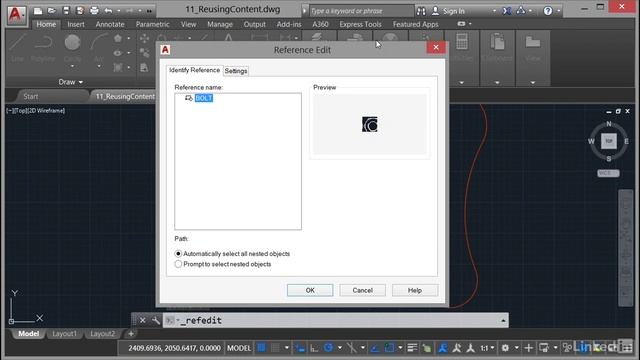Click the Sign In link
640x360 pixels.
[x=453, y=11]
